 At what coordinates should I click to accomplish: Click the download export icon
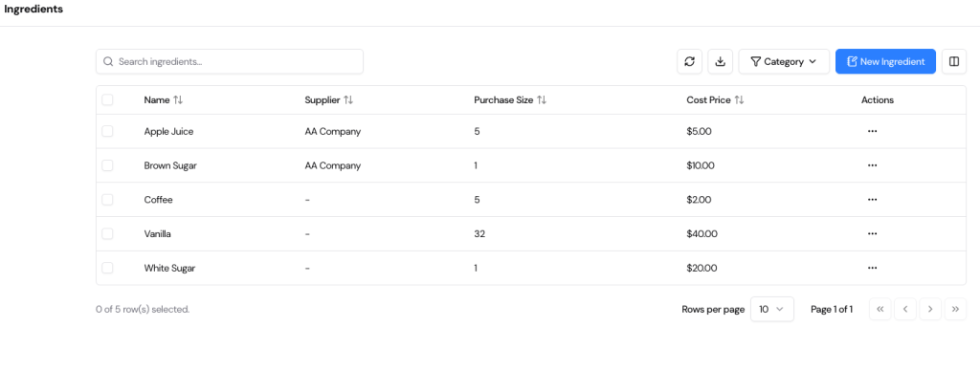[x=721, y=61]
